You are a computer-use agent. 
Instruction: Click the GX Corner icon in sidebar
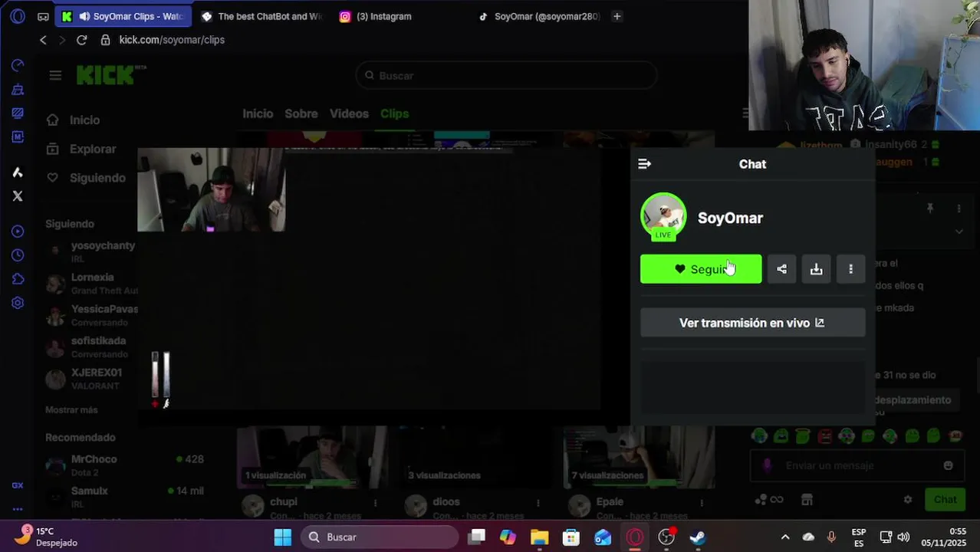coord(18,485)
